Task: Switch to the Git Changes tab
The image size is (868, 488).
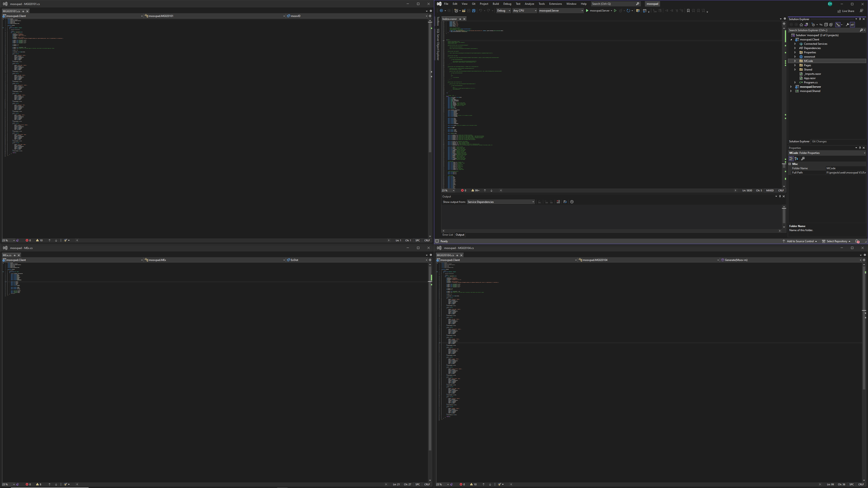Action: pyautogui.click(x=819, y=141)
